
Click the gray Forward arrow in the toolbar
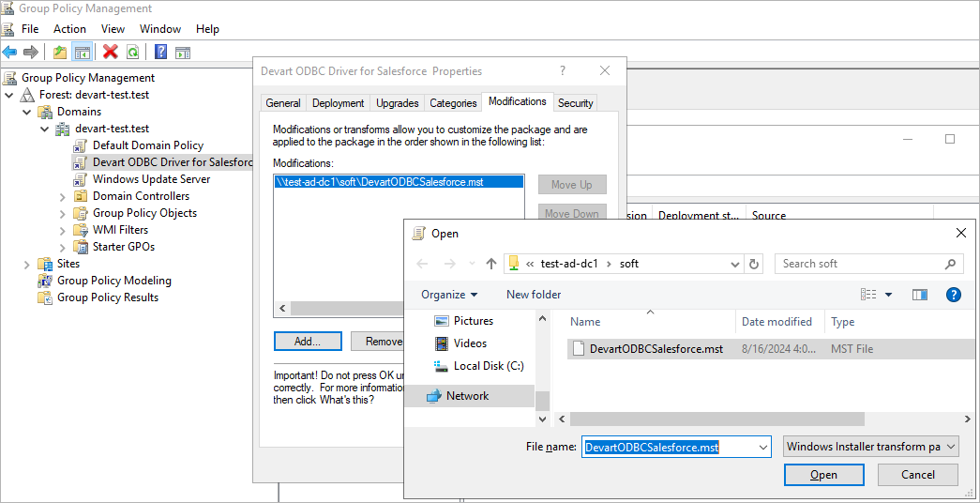click(x=31, y=52)
